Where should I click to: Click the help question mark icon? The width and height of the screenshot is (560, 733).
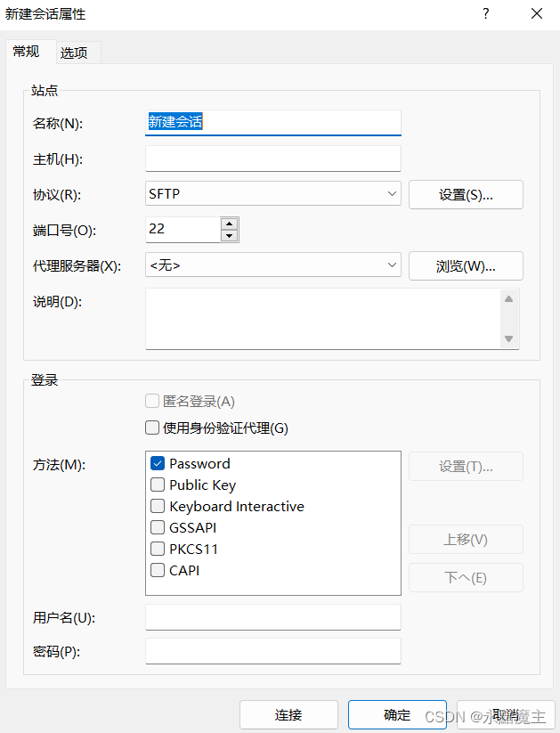485,13
